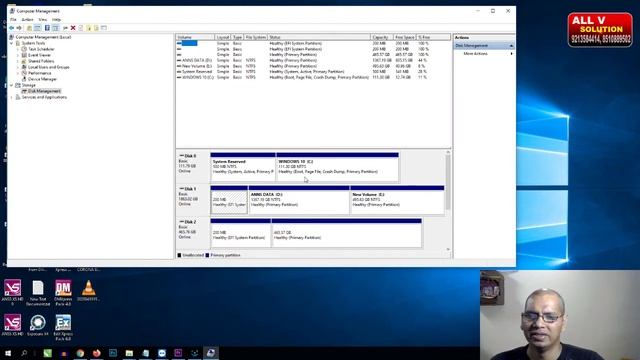Select System Reserved partition on Disk 0
Screen dimensions: 640x360
(243, 167)
